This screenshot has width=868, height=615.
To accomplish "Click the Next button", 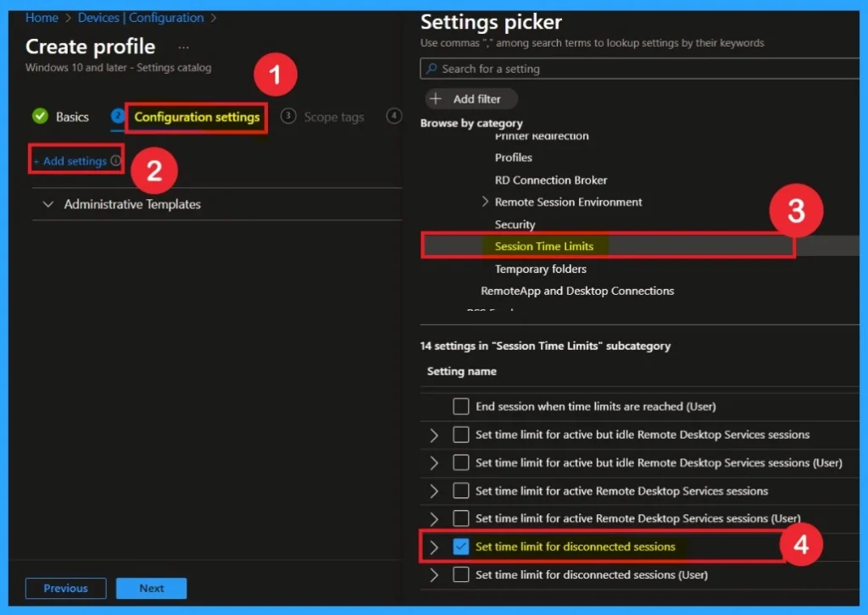I will [x=151, y=588].
